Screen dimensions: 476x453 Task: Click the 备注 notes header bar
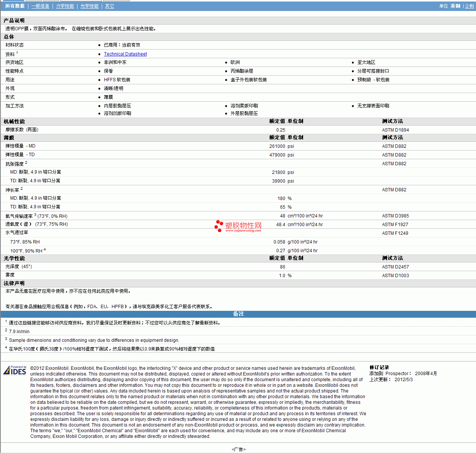238,314
